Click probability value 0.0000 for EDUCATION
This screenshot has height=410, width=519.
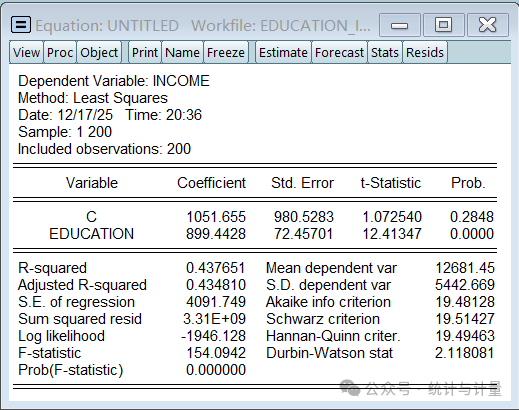472,234
